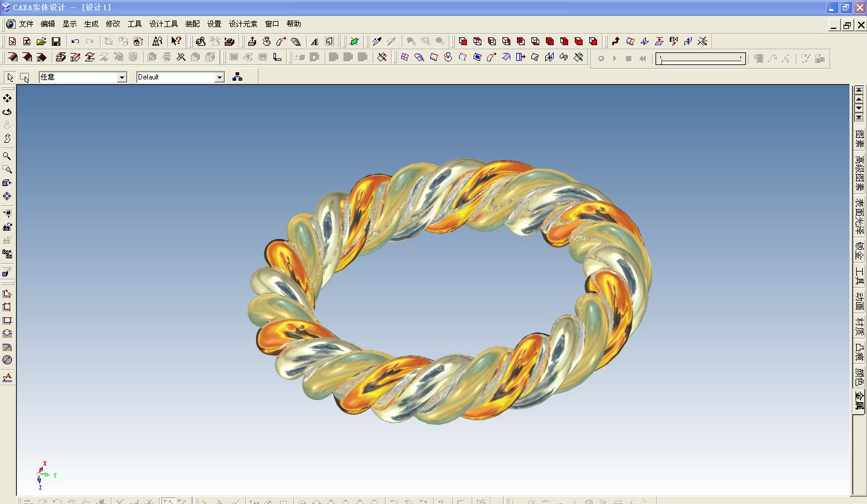Viewport: 867px width, 504px height.
Task: Switch to the 金属 catalog tab
Action: 859,402
